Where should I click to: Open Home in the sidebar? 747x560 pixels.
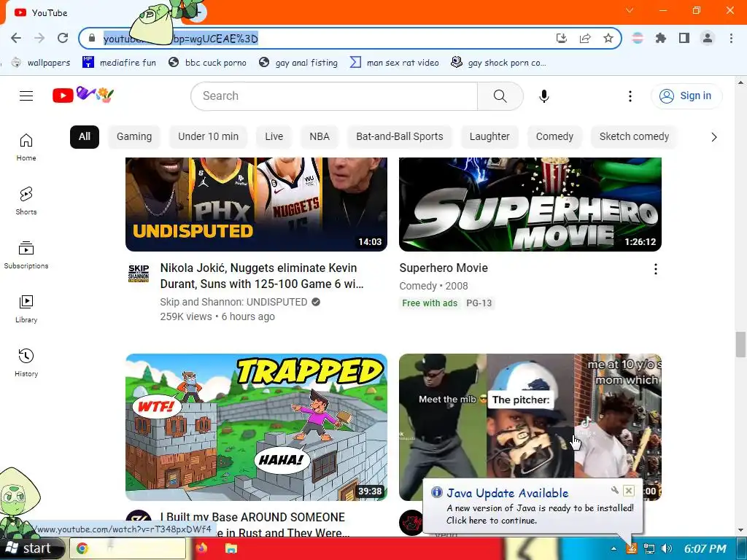[x=26, y=147]
